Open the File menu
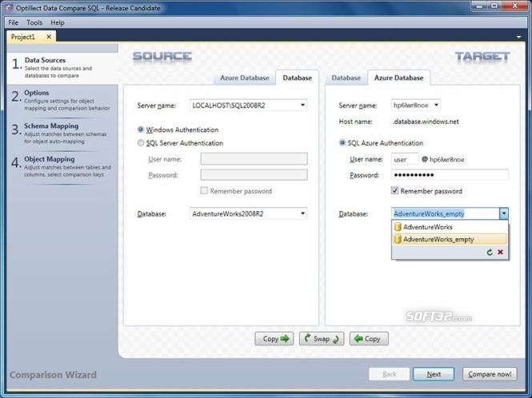The width and height of the screenshot is (532, 398). (x=14, y=22)
